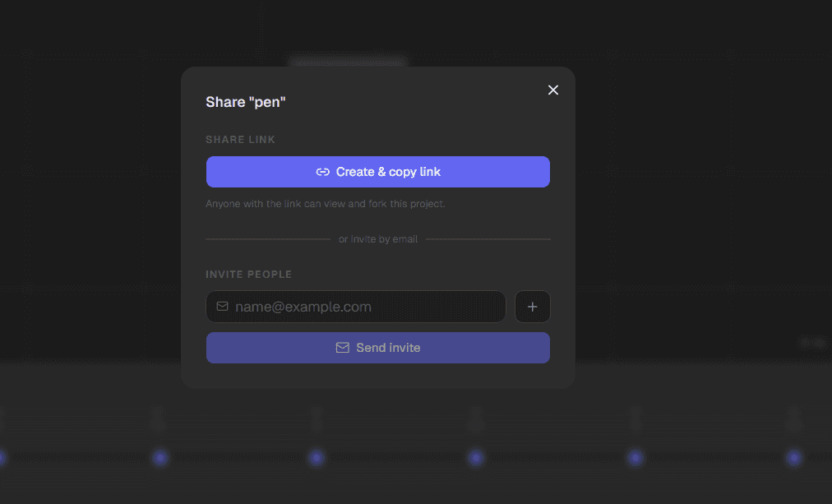
Task: Click the Send invite button
Action: point(378,347)
